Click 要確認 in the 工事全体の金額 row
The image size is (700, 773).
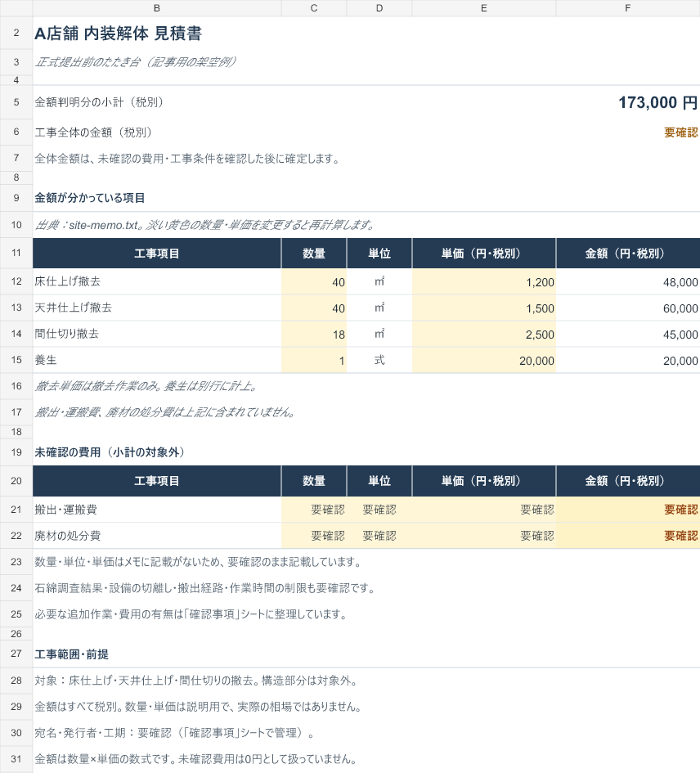click(x=680, y=133)
